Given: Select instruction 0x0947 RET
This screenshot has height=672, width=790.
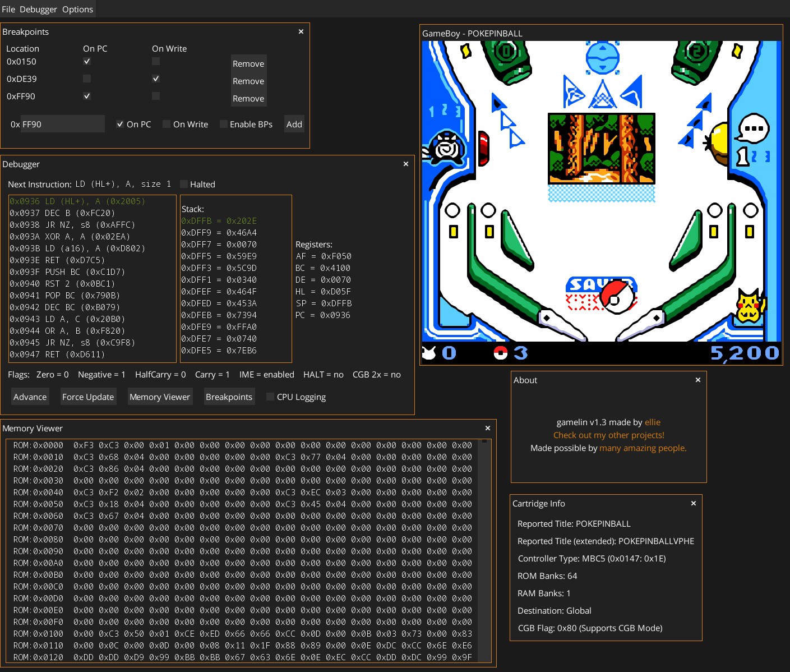Looking at the screenshot, I should click(57, 354).
